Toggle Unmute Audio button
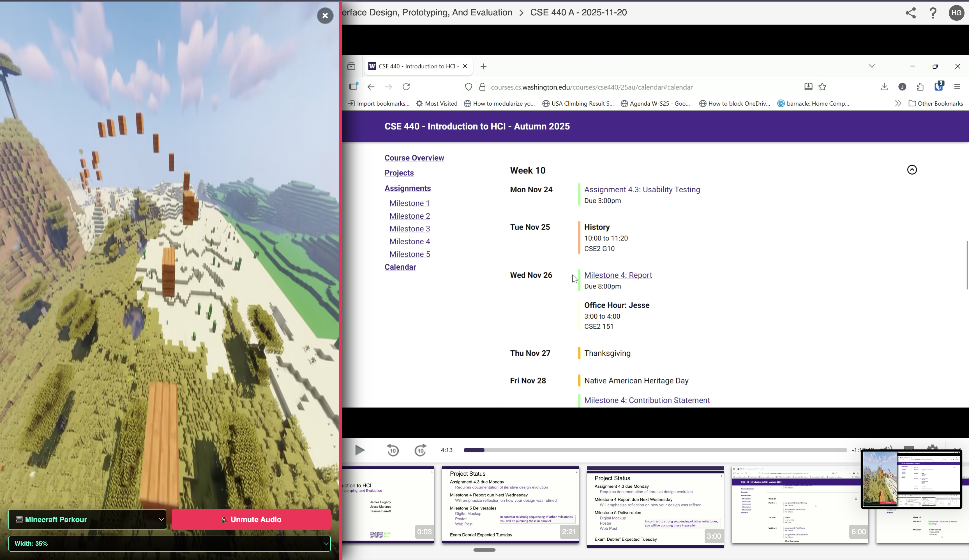The image size is (969, 560). pos(251,519)
